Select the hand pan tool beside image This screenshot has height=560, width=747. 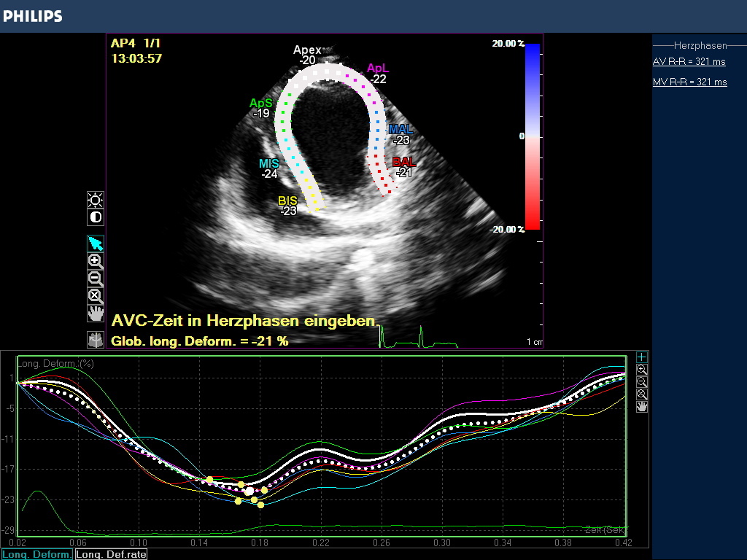pyautogui.click(x=96, y=314)
